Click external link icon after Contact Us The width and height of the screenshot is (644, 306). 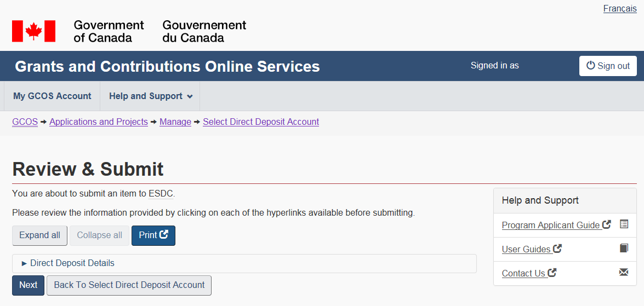pyautogui.click(x=552, y=273)
